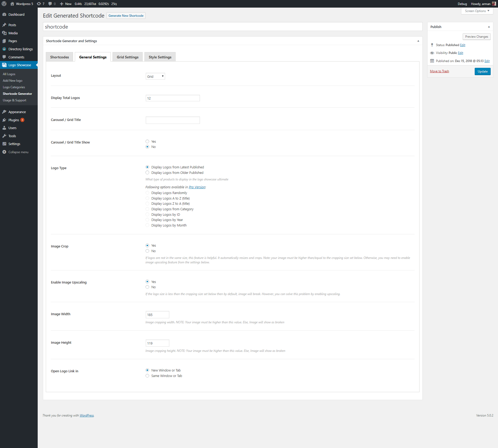Click the WordPress logo icon in admin bar

coord(4,4)
